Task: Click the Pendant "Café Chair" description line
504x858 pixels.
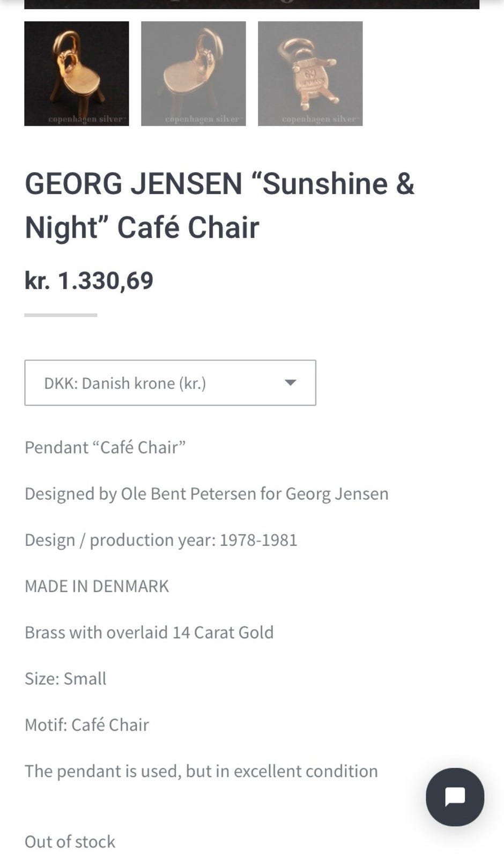Action: click(x=105, y=447)
